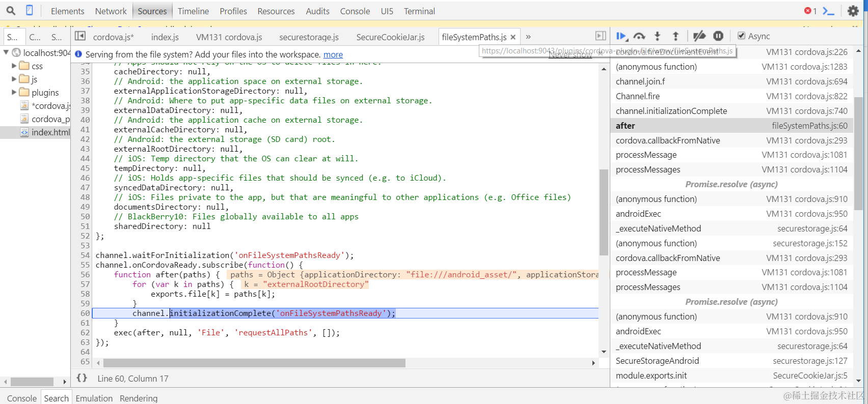Open the DevTools search magnifier icon

point(11,10)
